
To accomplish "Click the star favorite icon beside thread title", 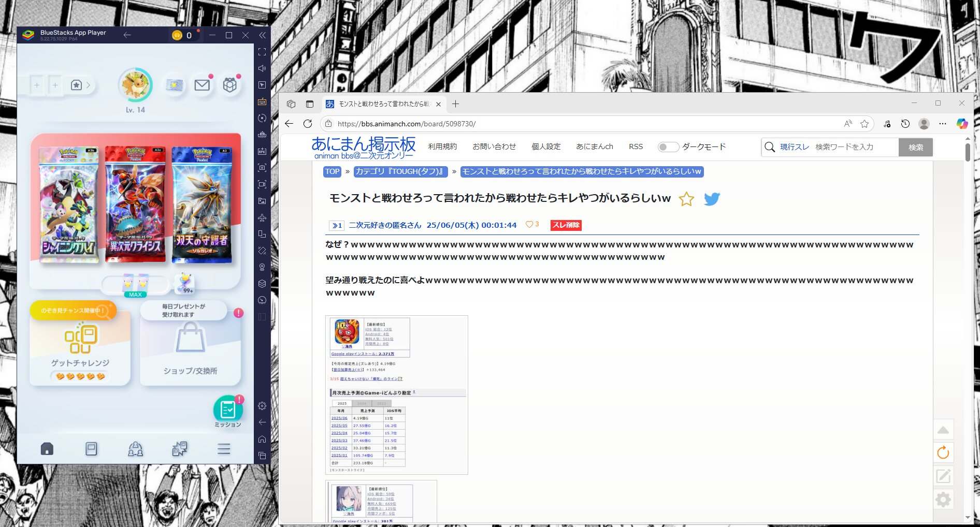I will (x=686, y=199).
